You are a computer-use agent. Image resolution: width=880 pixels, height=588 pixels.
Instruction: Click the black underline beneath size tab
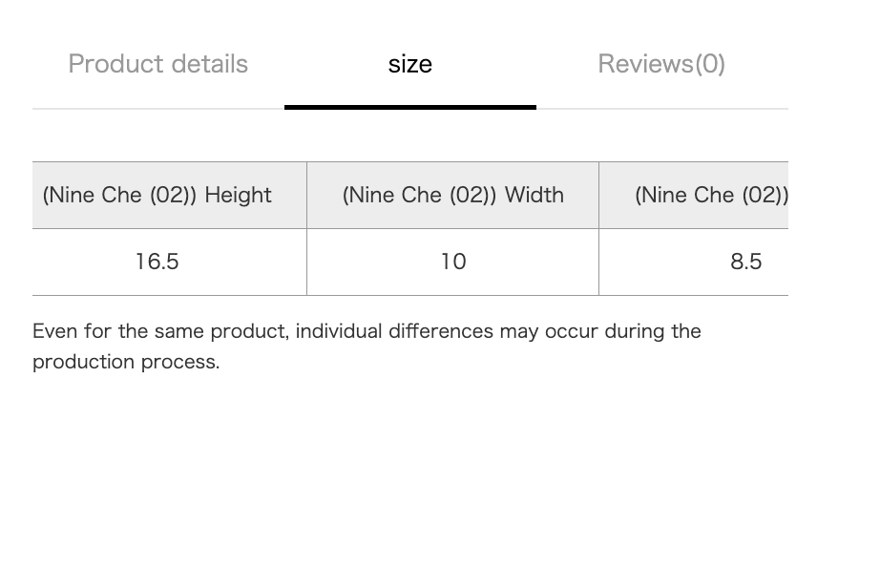click(x=410, y=107)
